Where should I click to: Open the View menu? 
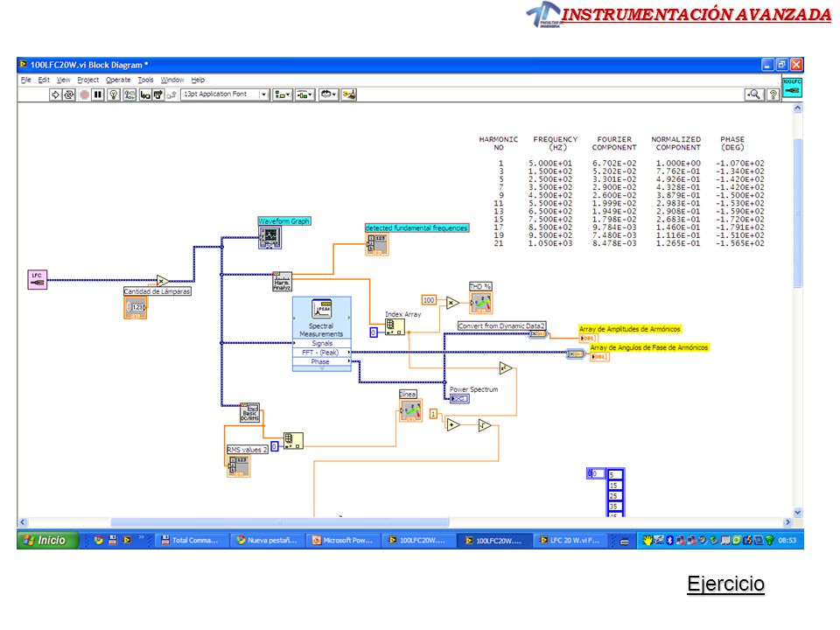pyautogui.click(x=64, y=80)
